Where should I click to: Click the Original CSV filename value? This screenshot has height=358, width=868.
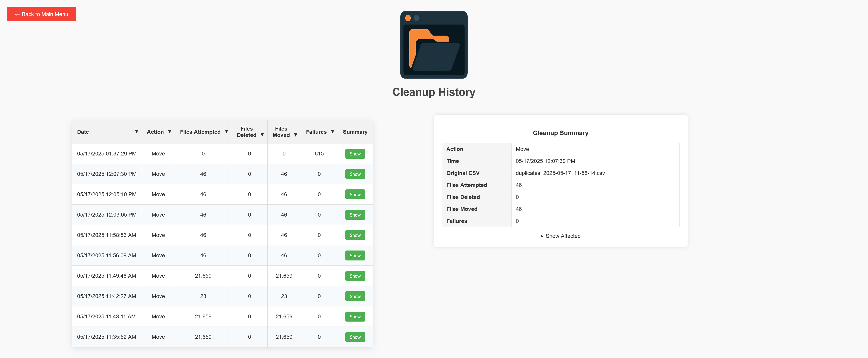(560, 173)
